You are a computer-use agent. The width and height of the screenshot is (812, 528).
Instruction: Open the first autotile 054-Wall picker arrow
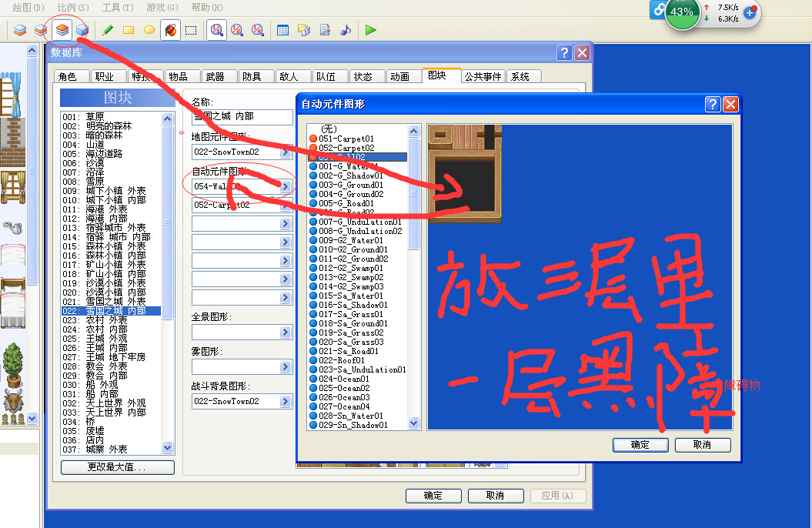[286, 186]
